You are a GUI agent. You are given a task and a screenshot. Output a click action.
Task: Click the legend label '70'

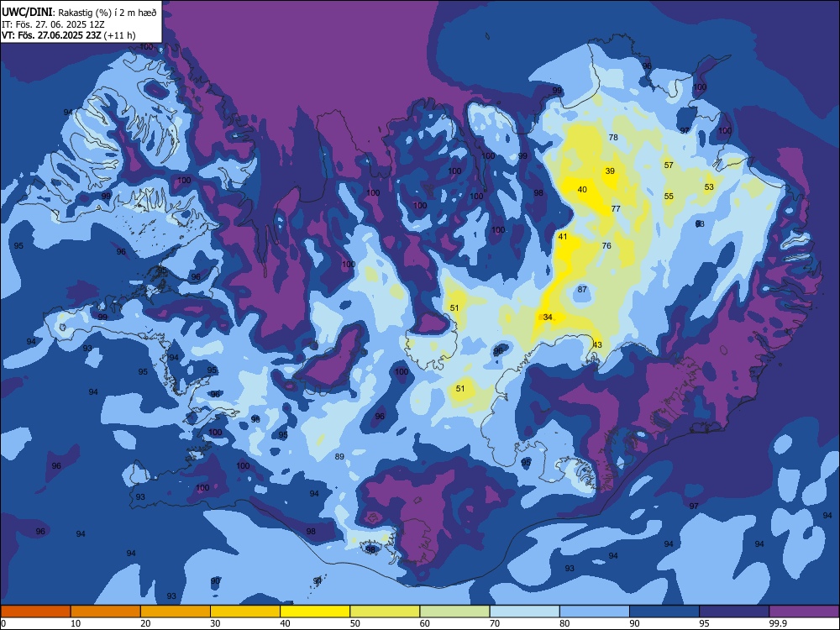click(495, 623)
